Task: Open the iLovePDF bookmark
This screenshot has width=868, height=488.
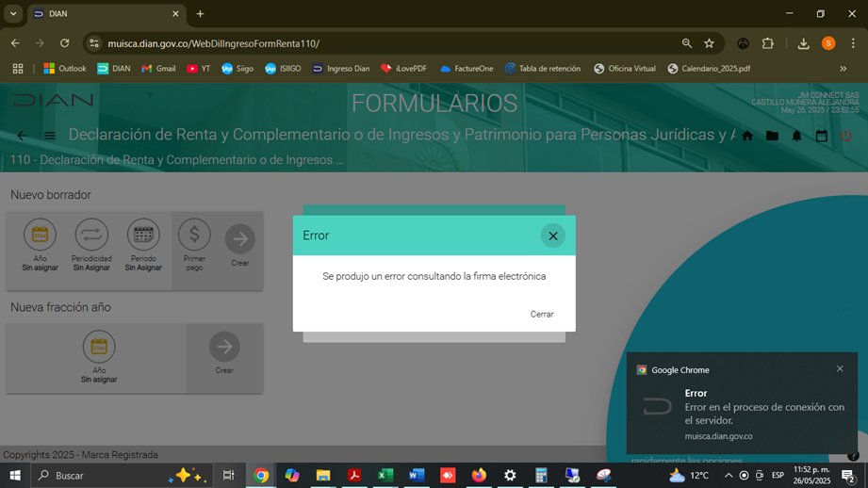Action: [x=404, y=69]
